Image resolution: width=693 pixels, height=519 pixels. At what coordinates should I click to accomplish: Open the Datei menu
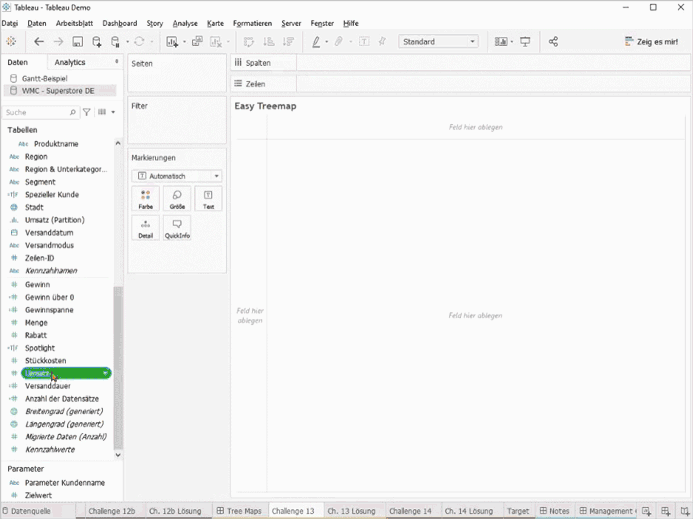[x=10, y=23]
